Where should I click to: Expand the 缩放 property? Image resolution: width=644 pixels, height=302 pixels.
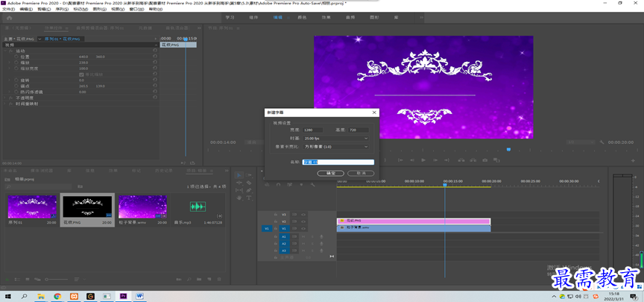click(x=9, y=63)
